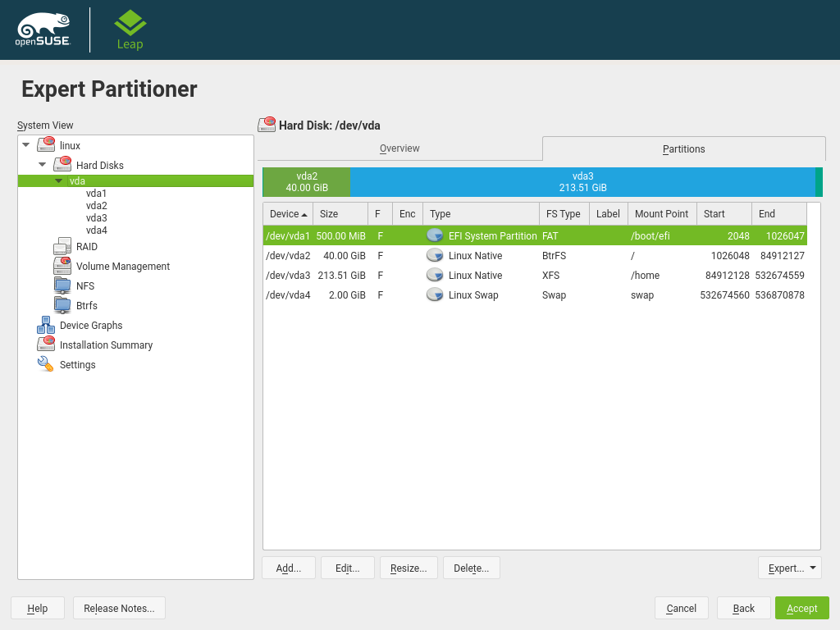Open the NFS icon in sidebar

coord(62,285)
